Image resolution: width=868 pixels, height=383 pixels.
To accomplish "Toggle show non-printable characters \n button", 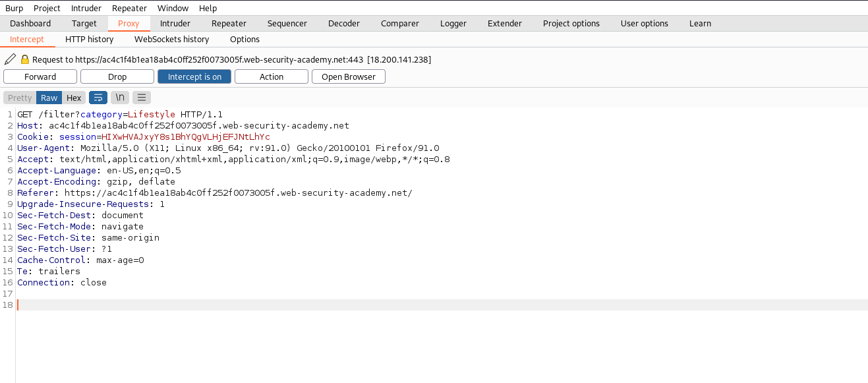I will pyautogui.click(x=120, y=98).
